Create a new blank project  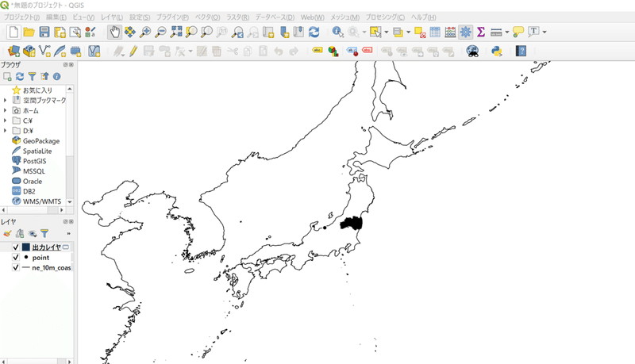point(13,32)
